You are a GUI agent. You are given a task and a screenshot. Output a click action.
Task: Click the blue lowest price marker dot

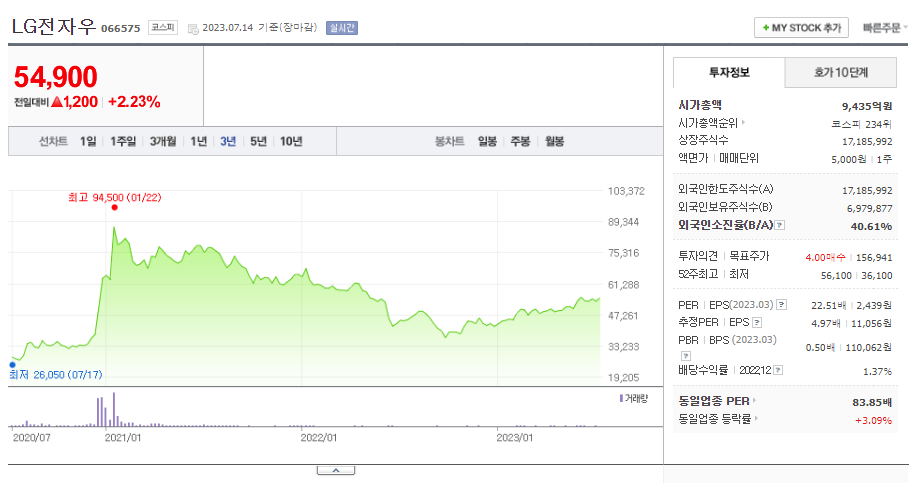click(x=12, y=365)
